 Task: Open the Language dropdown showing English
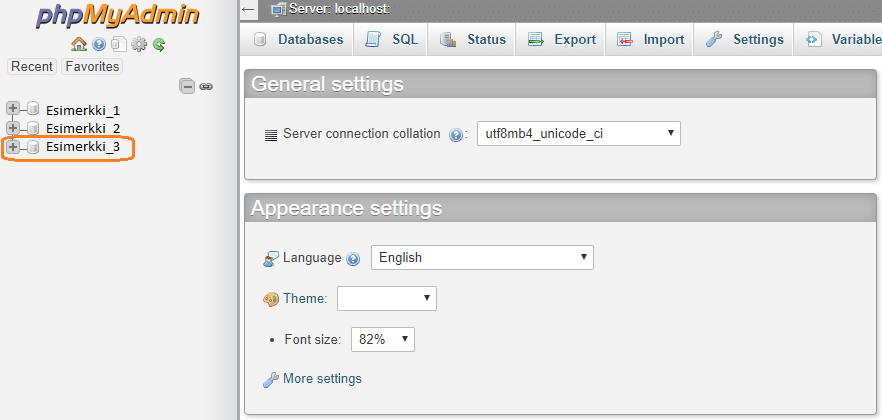[x=482, y=258]
